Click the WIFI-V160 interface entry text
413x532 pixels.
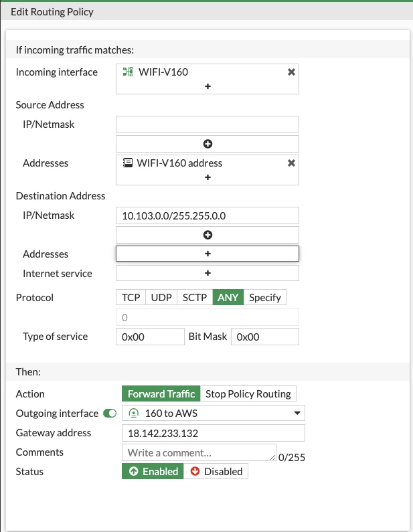coord(163,72)
